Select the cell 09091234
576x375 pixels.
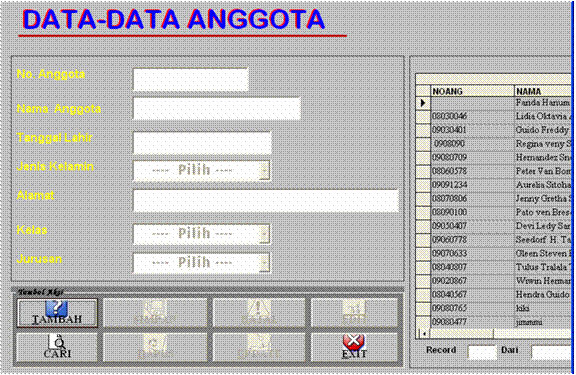[x=472, y=185]
